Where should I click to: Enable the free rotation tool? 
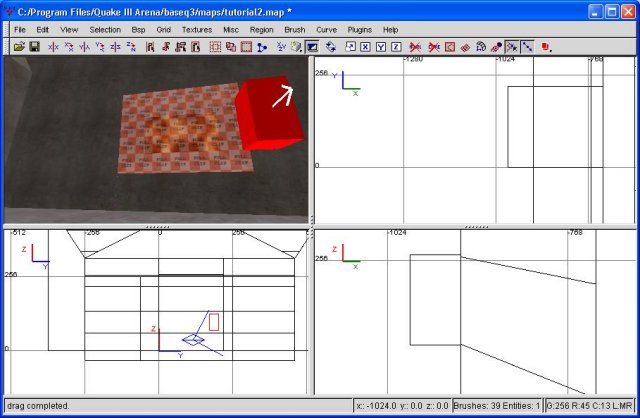click(x=331, y=47)
